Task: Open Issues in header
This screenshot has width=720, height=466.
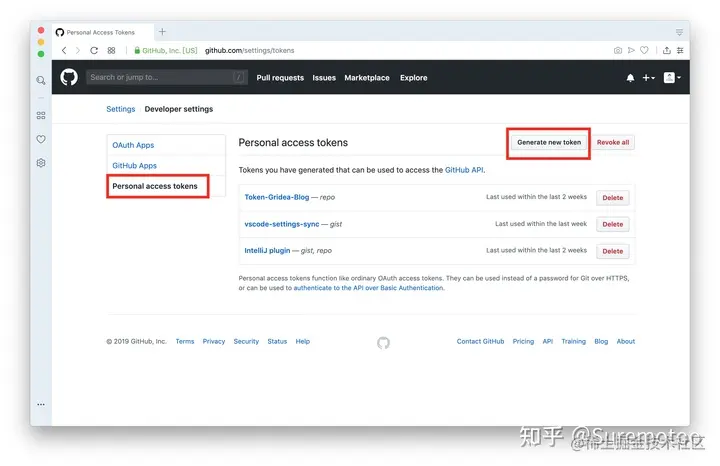Action: [x=324, y=78]
